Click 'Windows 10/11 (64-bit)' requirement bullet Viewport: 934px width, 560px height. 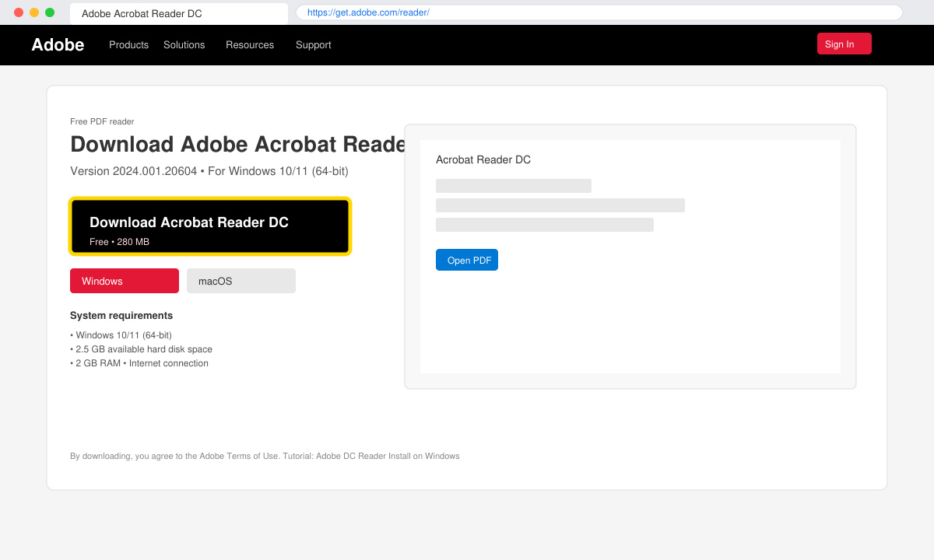[x=121, y=335]
